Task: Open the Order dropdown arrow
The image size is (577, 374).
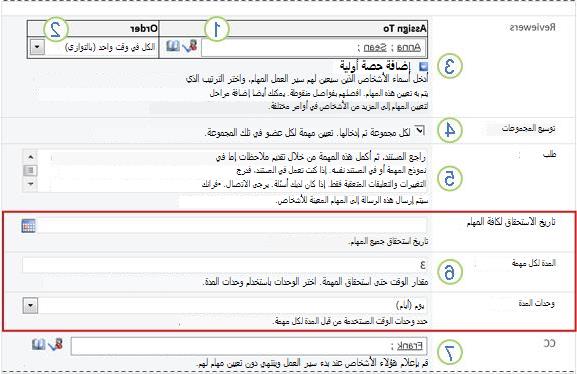Action: pos(37,47)
